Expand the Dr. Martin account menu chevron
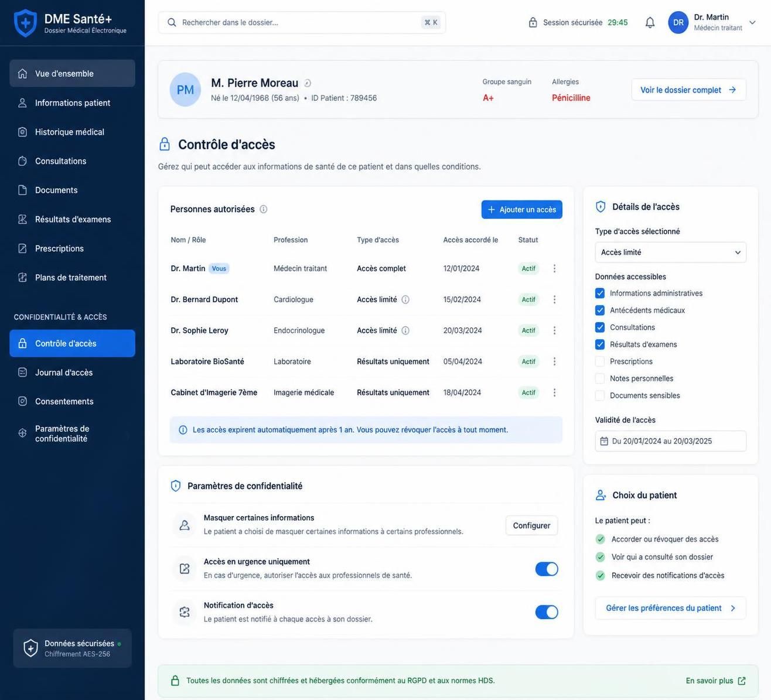The width and height of the screenshot is (771, 700). coord(753,23)
